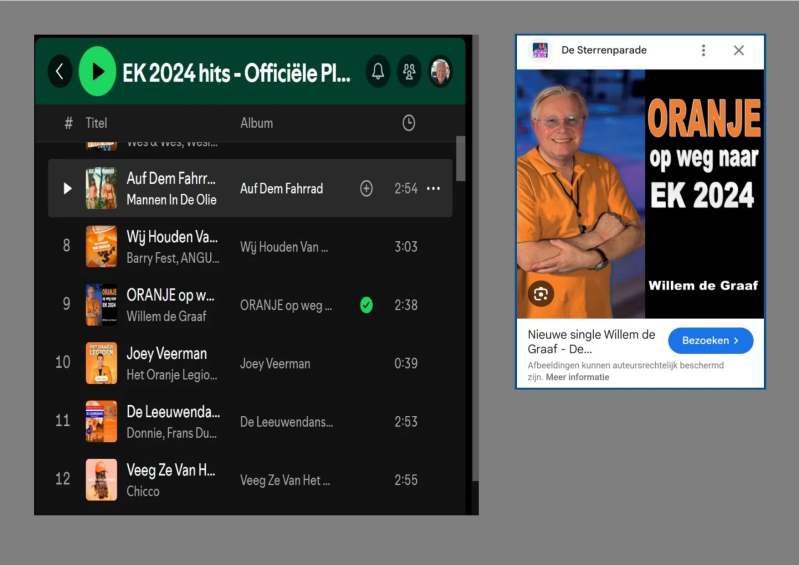Select the ORANJE op w... track title
The height and width of the screenshot is (565, 799).
[x=170, y=295]
